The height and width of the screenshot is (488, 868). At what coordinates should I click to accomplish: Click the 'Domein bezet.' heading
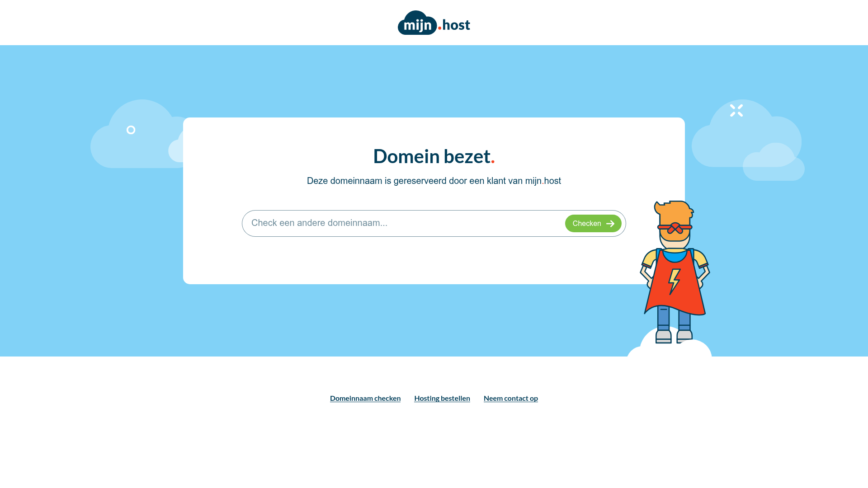click(434, 156)
